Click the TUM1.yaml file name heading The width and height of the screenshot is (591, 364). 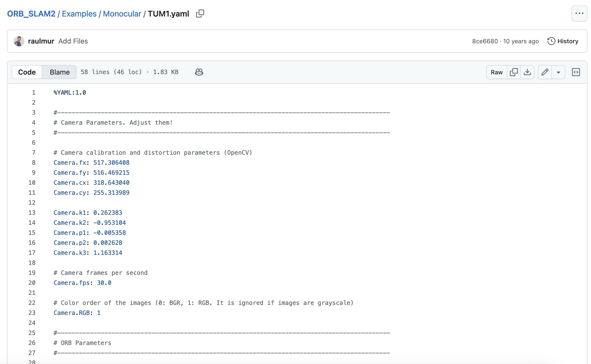(168, 14)
